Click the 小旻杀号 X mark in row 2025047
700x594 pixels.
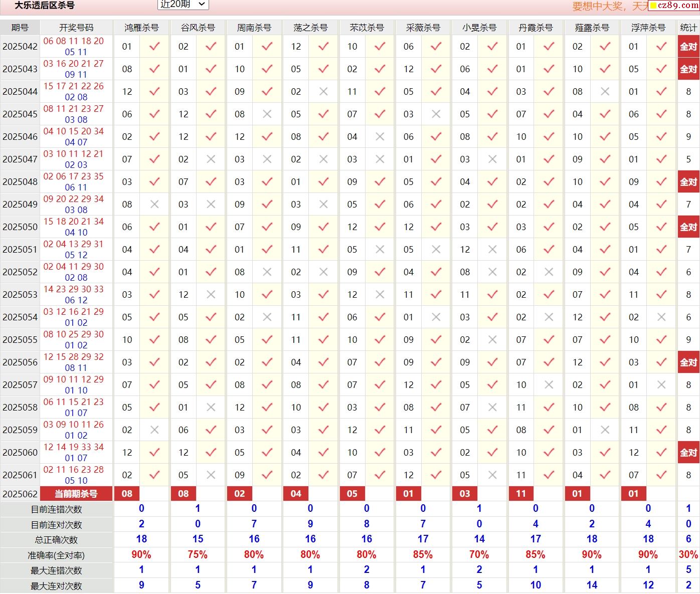(492, 159)
